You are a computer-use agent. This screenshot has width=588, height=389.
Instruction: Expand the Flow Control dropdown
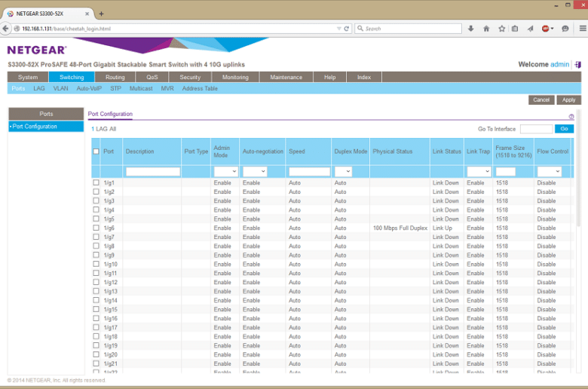pyautogui.click(x=550, y=171)
